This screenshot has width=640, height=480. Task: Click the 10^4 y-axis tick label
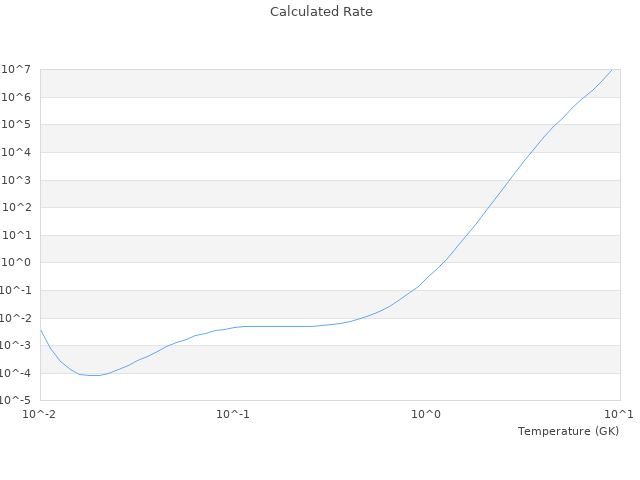[x=18, y=153]
